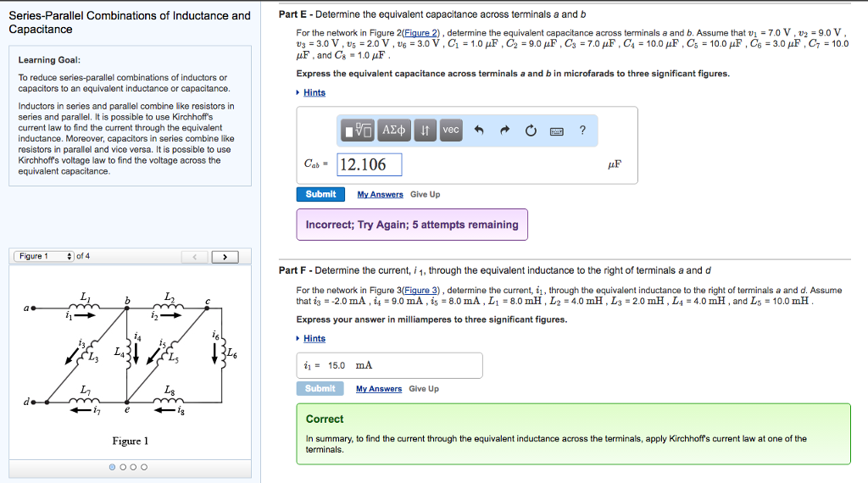
Task: Select the vec vector tool
Action: [x=451, y=130]
